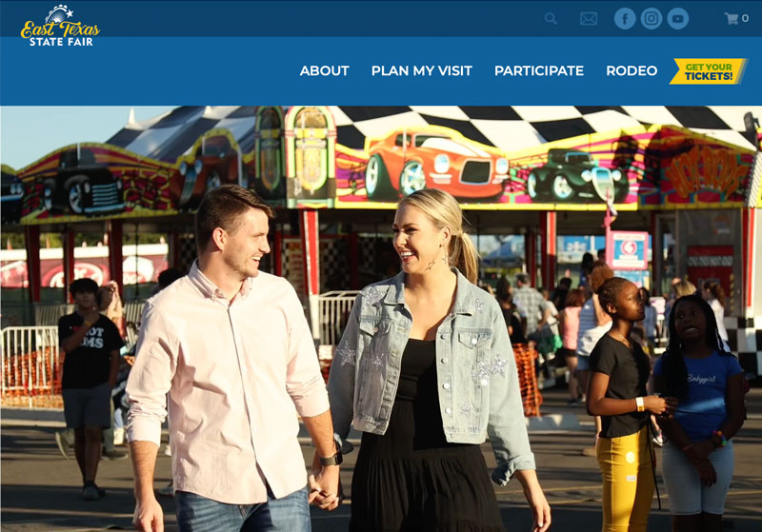View the shopping cart icon
The width and height of the screenshot is (762, 532).
point(731,18)
